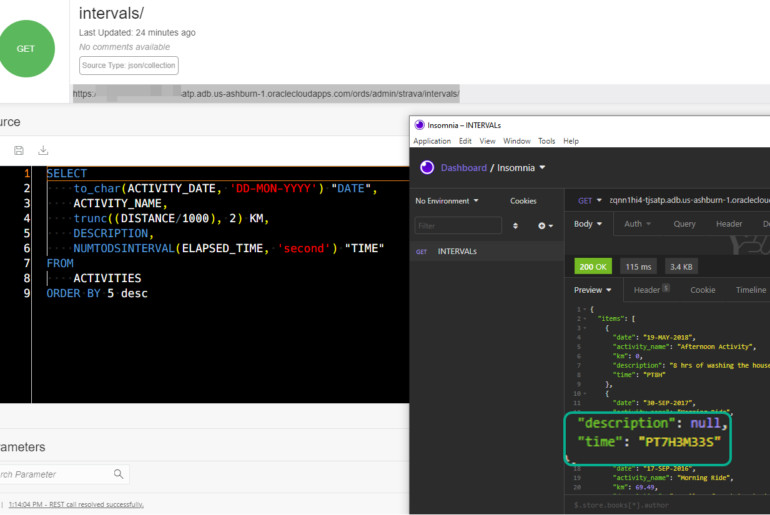Open the Window menu in Insomnia

(517, 141)
